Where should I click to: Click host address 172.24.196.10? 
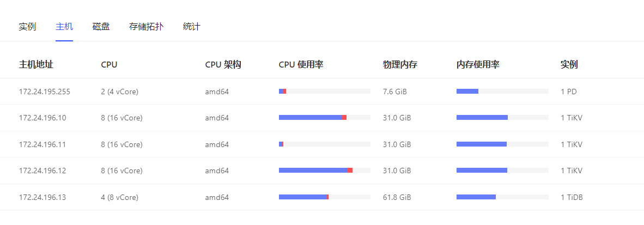(42, 118)
